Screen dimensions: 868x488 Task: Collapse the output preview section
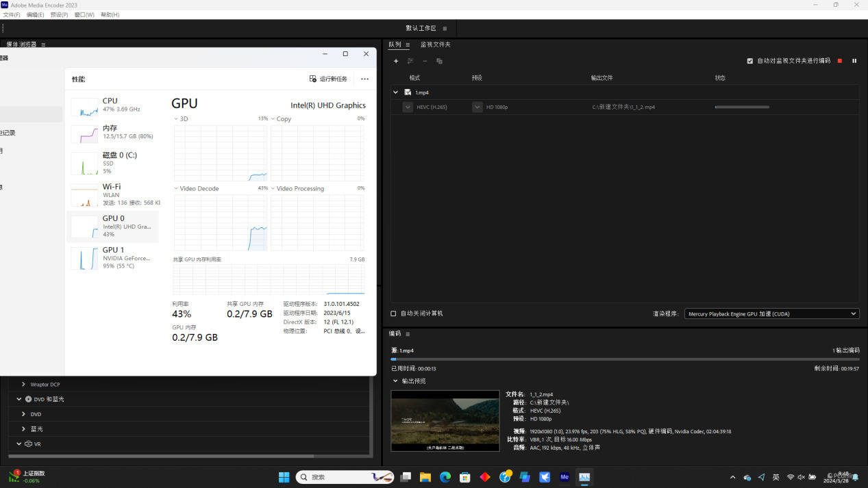[395, 381]
